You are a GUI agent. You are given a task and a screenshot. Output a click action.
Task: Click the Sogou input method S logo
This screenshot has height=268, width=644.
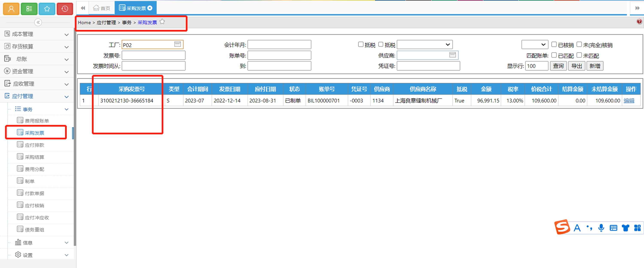pyautogui.click(x=562, y=227)
